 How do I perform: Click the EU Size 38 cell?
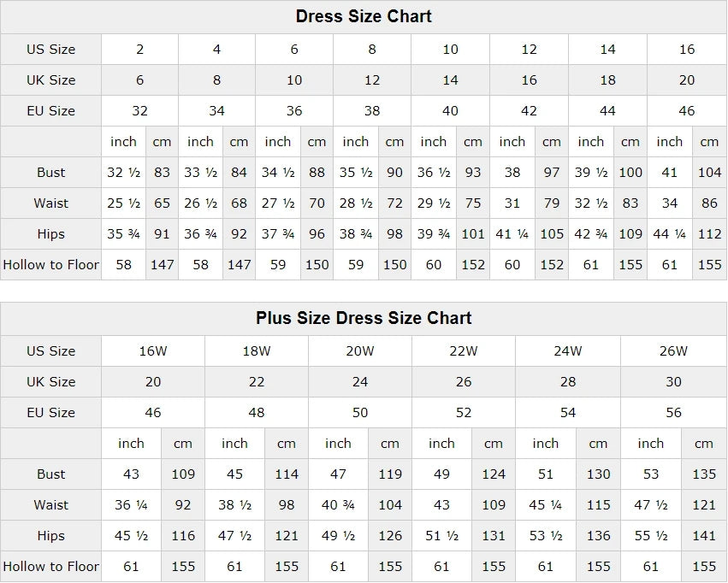[x=372, y=111]
